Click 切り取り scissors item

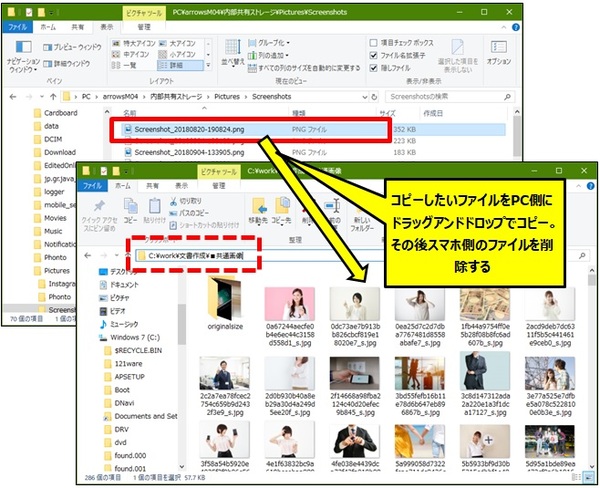click(x=186, y=201)
